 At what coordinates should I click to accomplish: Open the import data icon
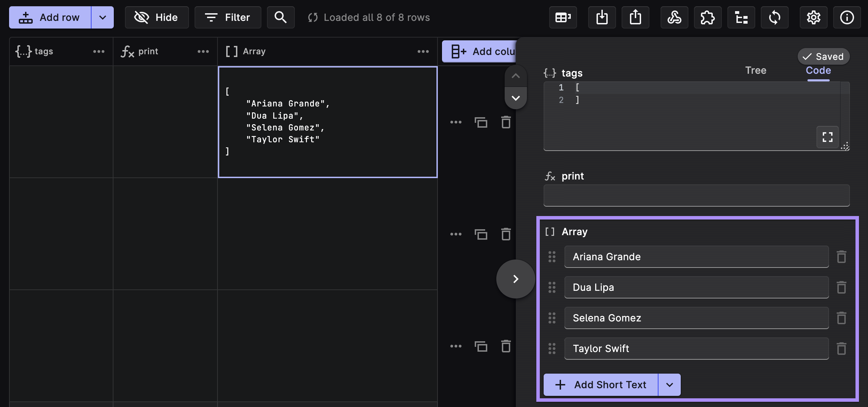(602, 17)
